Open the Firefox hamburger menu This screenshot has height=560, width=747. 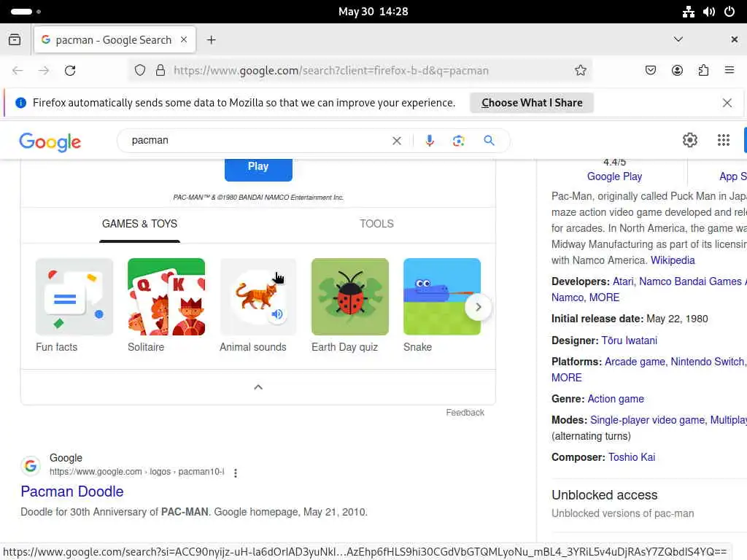click(x=729, y=71)
